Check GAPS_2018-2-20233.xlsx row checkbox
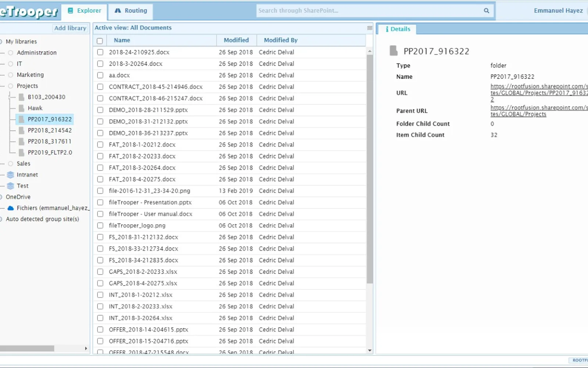This screenshot has width=588, height=368. [100, 272]
